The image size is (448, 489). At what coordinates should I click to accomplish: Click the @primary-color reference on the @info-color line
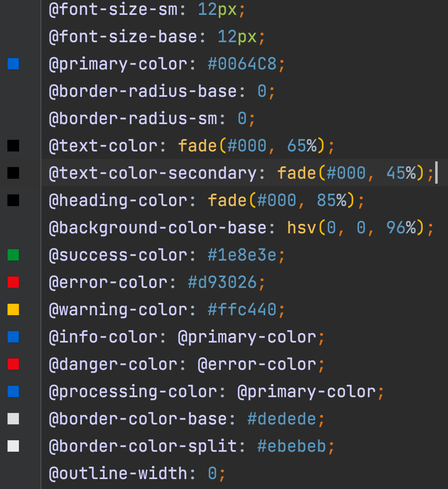pos(247,337)
